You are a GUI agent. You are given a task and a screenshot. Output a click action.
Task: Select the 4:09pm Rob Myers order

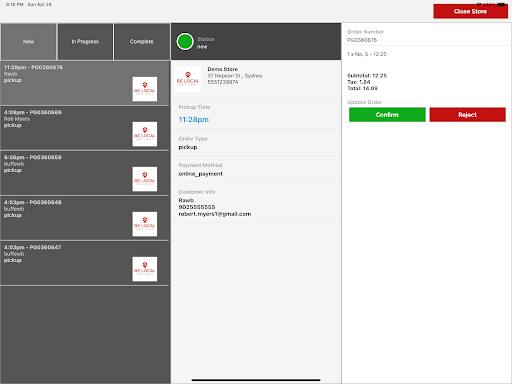click(85, 128)
